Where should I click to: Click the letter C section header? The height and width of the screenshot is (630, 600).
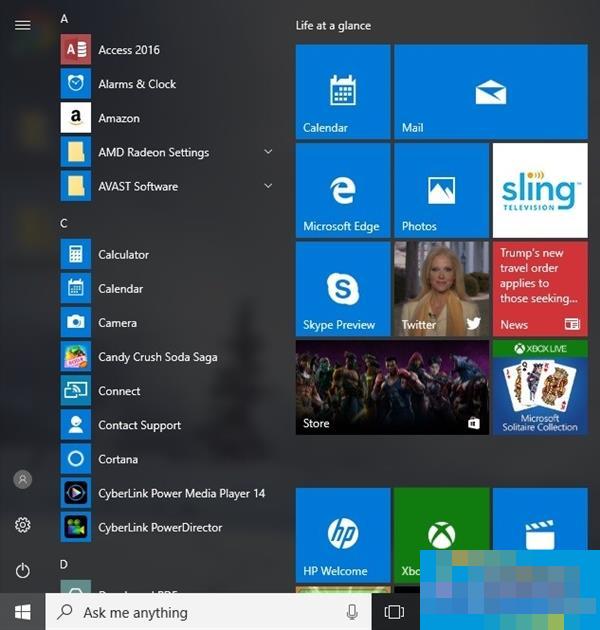tap(64, 223)
